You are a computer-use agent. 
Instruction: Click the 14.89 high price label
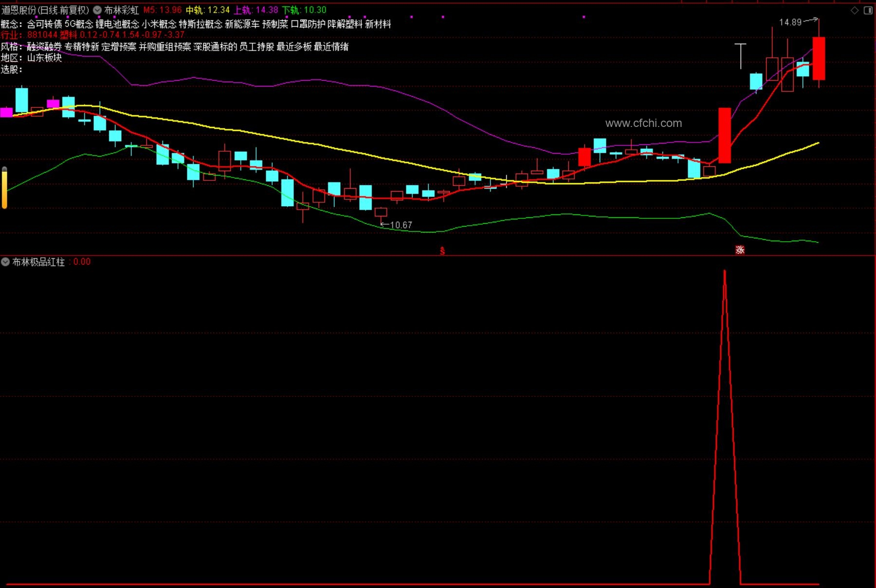click(790, 22)
